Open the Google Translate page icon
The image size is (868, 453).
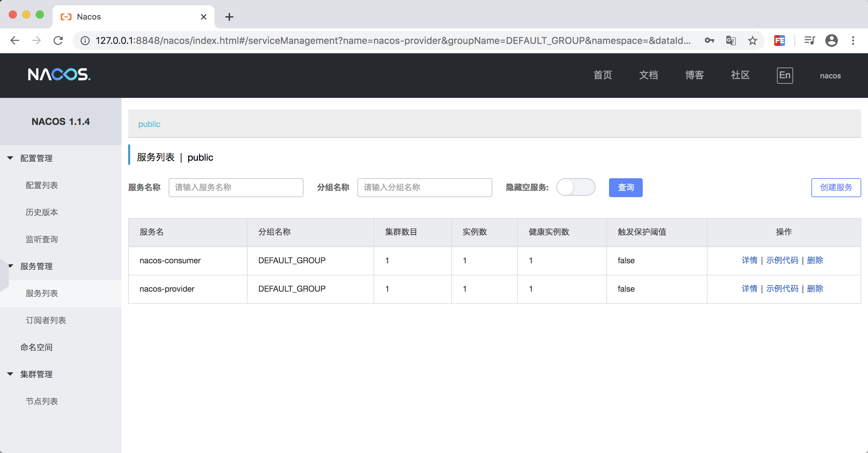coord(731,41)
